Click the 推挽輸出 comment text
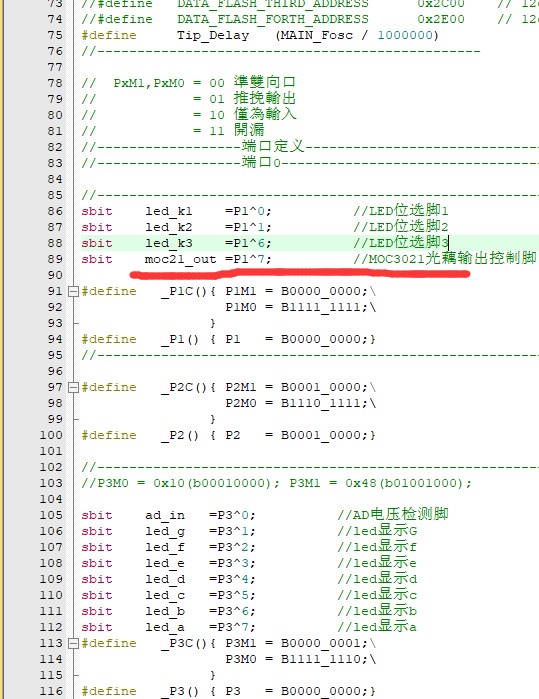This screenshot has width=539, height=699. pyautogui.click(x=264, y=99)
